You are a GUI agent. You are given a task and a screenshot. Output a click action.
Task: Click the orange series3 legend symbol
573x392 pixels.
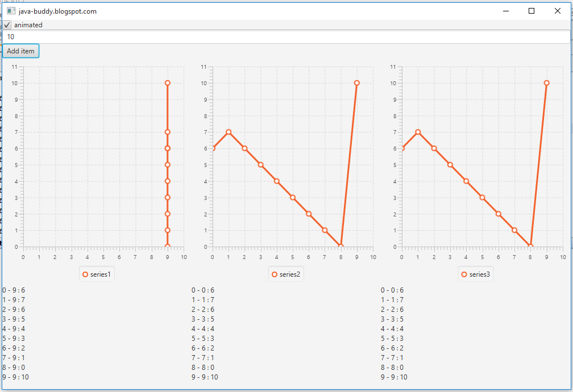463,274
